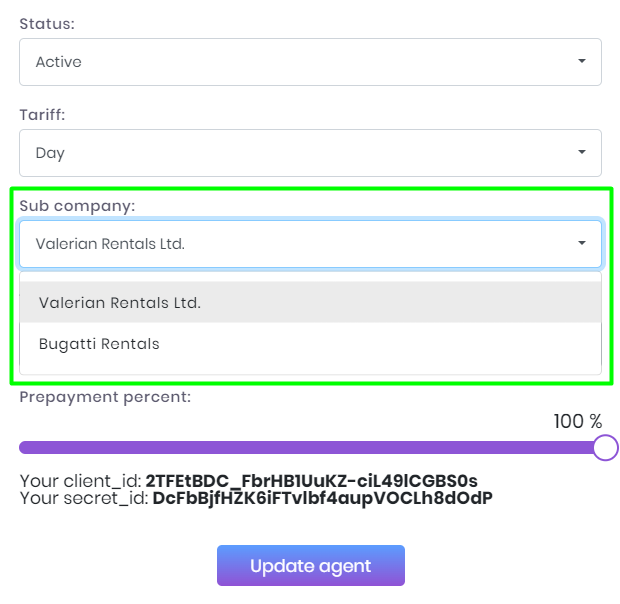Click the 100 % slider value readout
Screen dimensions: 620x604
coord(577,421)
